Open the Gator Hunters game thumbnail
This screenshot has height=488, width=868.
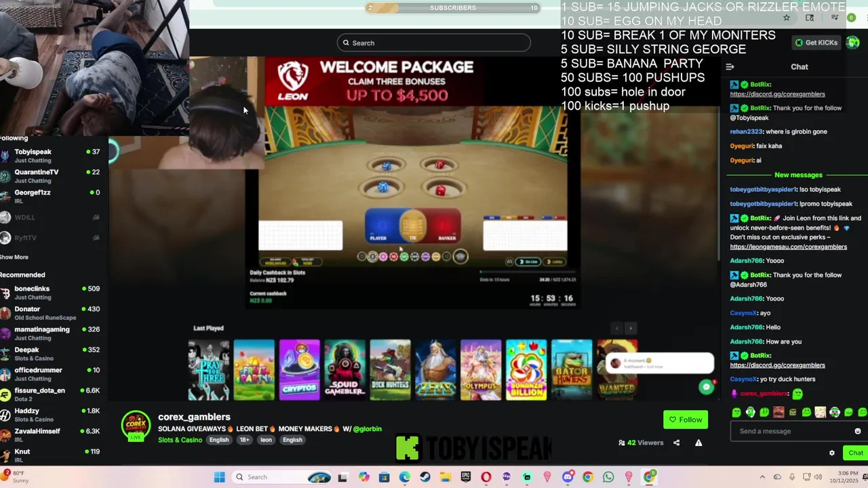tap(572, 370)
